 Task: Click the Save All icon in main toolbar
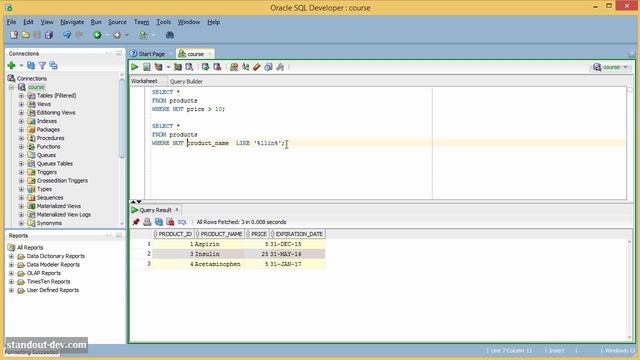pyautogui.click(x=49, y=35)
